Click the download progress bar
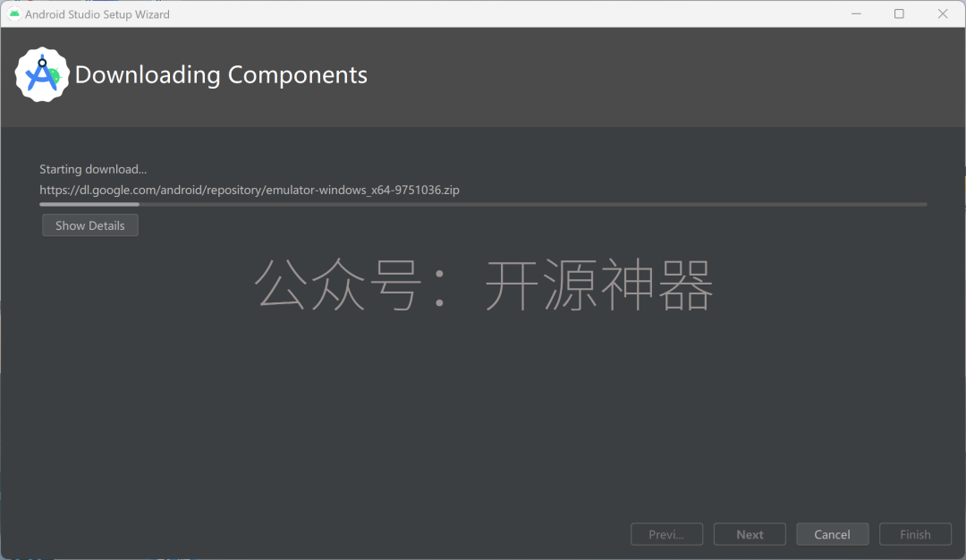Viewport: 966px width, 560px height. [x=483, y=205]
